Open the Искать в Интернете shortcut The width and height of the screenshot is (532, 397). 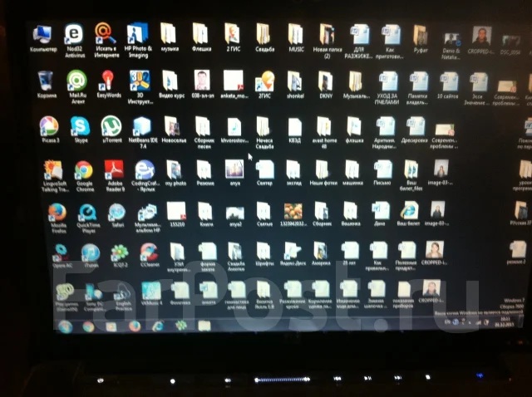pos(106,40)
